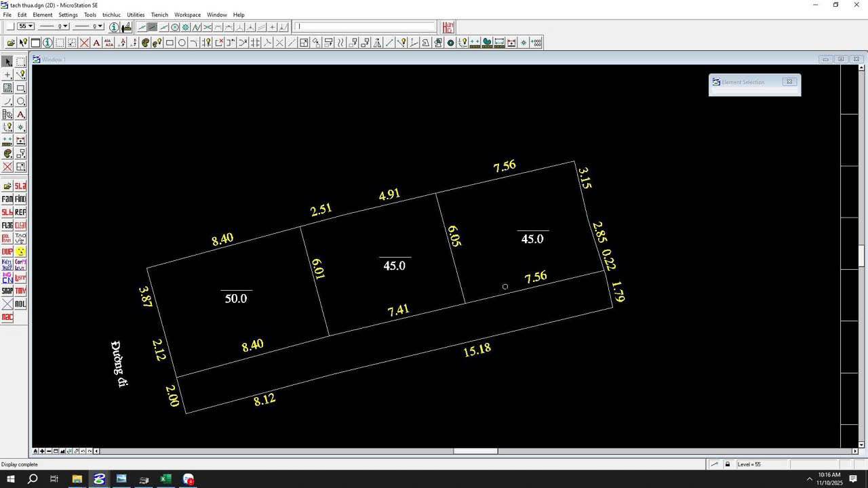Toggle the lock in the status bar

728,464
